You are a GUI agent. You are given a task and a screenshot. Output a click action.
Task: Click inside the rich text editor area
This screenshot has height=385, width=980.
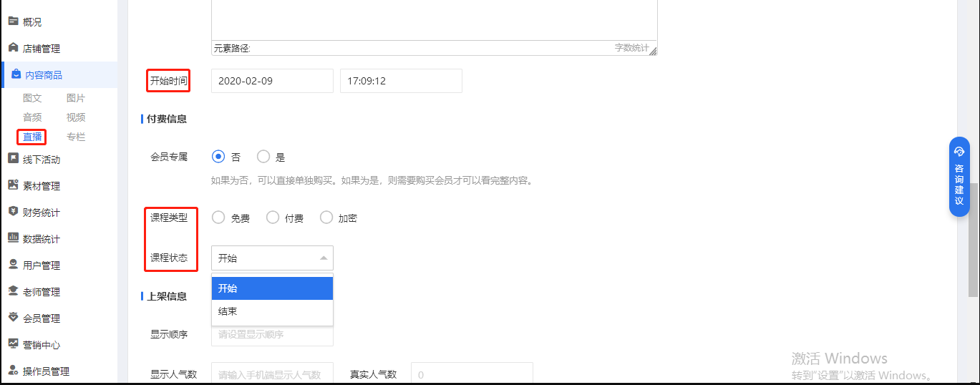point(434,19)
